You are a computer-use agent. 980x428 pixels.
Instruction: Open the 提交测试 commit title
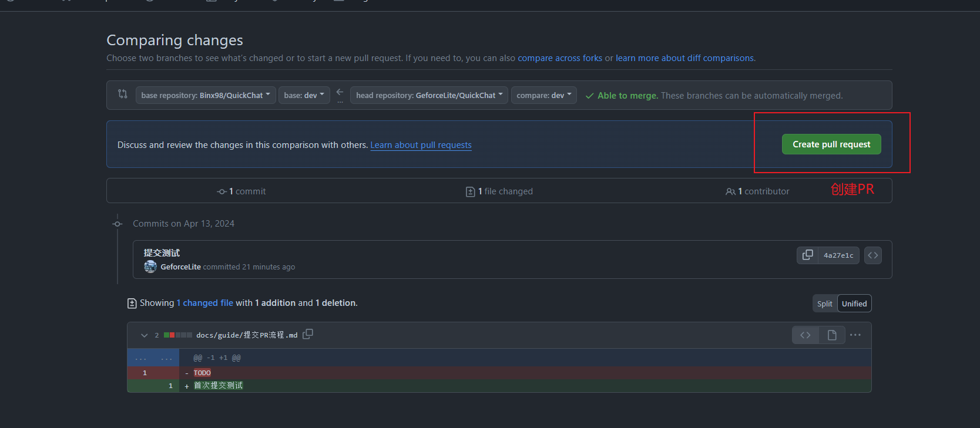162,253
